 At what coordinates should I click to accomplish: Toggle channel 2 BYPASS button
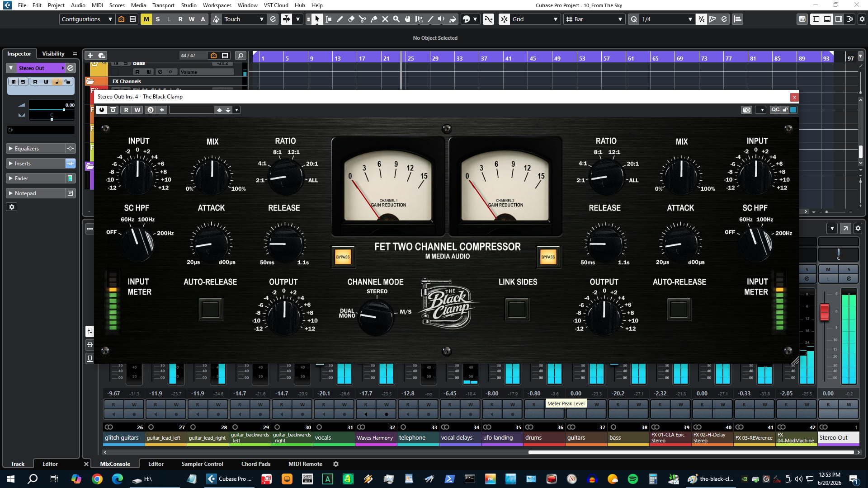[x=548, y=257]
